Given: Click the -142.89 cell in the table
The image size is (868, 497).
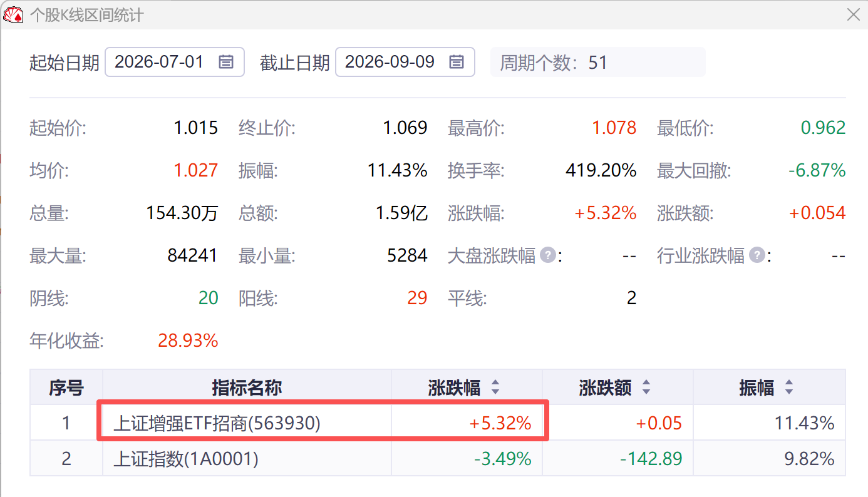Looking at the screenshot, I should tap(651, 459).
